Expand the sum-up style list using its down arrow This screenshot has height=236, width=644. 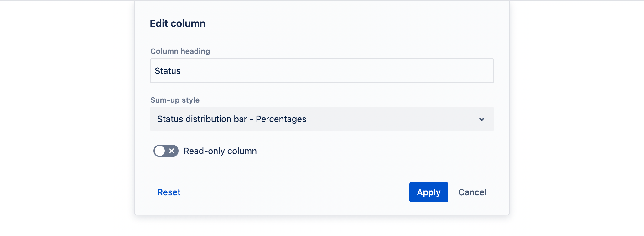coord(482,119)
